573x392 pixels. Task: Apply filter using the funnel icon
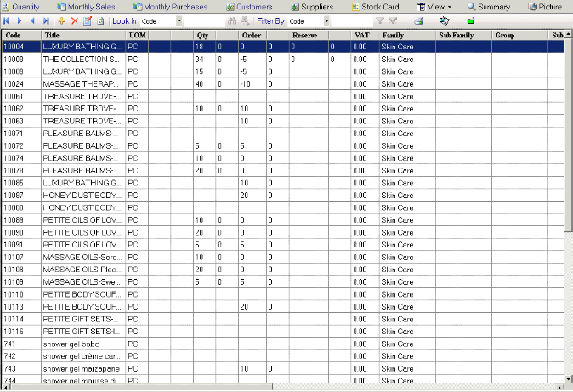coord(379,20)
